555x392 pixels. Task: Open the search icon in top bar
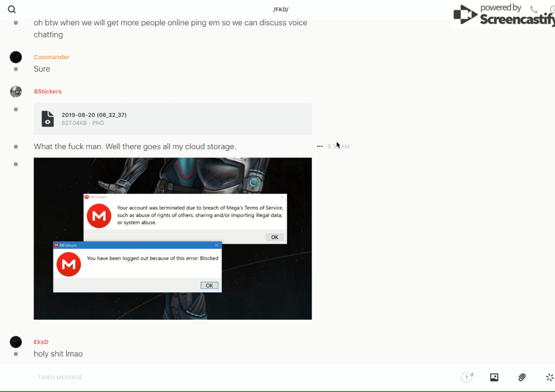[x=12, y=10]
